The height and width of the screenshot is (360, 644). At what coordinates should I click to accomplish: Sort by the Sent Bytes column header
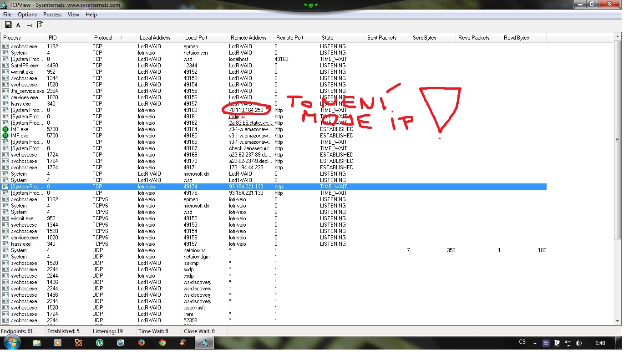pos(432,38)
